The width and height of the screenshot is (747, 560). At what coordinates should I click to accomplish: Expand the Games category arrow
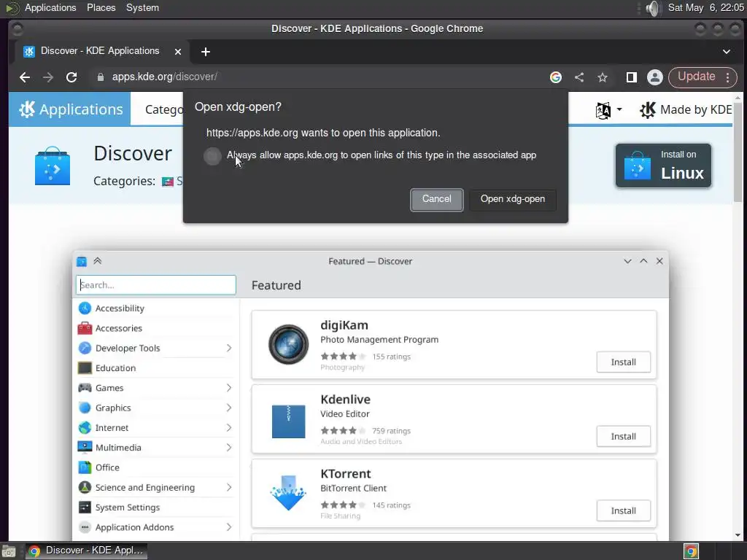(x=228, y=388)
